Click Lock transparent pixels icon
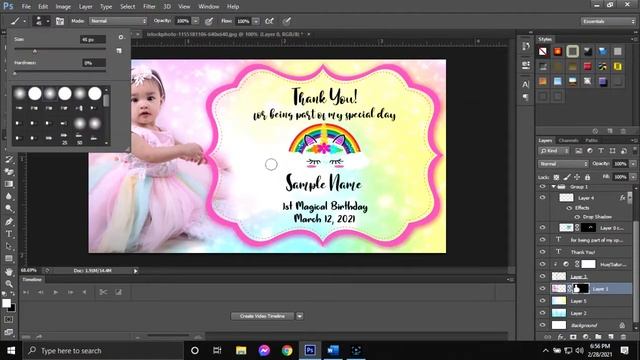The height and width of the screenshot is (360, 640). (556, 177)
